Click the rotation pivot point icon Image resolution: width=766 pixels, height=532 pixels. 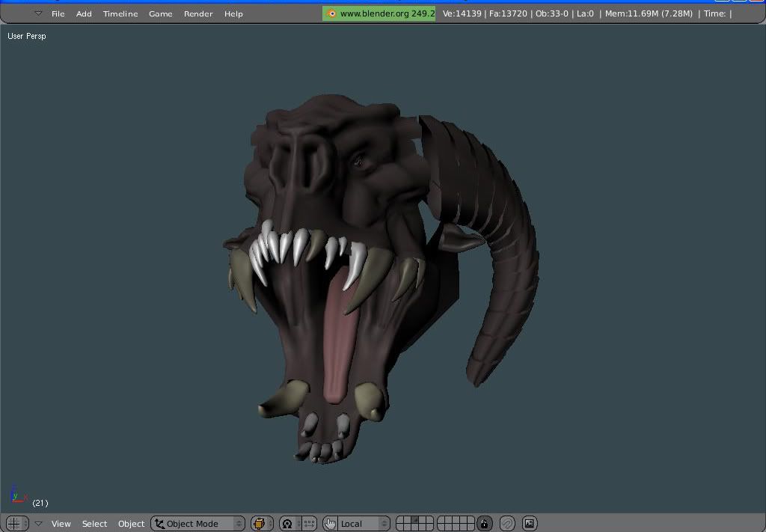tap(287, 524)
